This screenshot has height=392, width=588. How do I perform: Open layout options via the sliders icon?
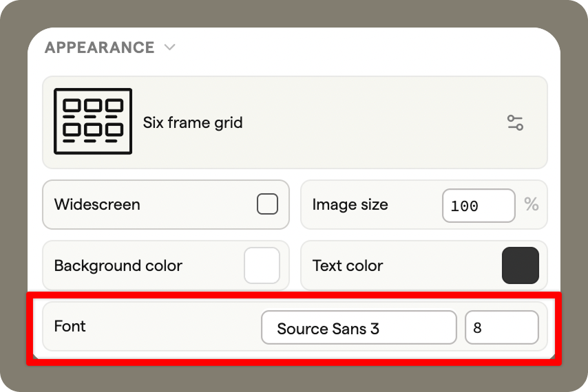(514, 123)
